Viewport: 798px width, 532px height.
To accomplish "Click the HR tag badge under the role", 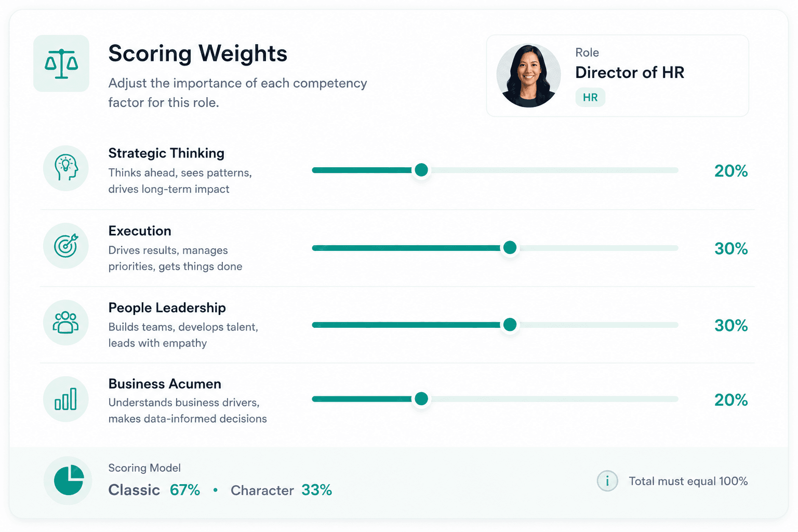I will pyautogui.click(x=590, y=97).
